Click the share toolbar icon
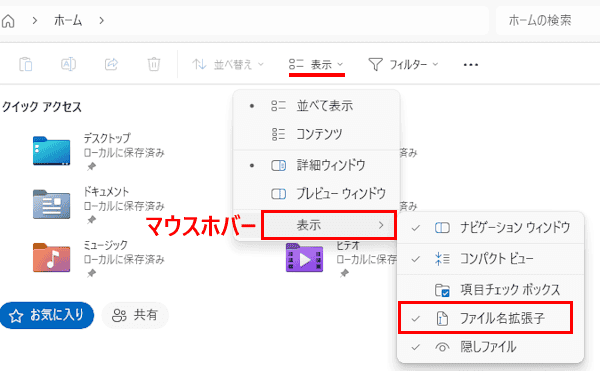The width and height of the screenshot is (600, 371). [111, 64]
